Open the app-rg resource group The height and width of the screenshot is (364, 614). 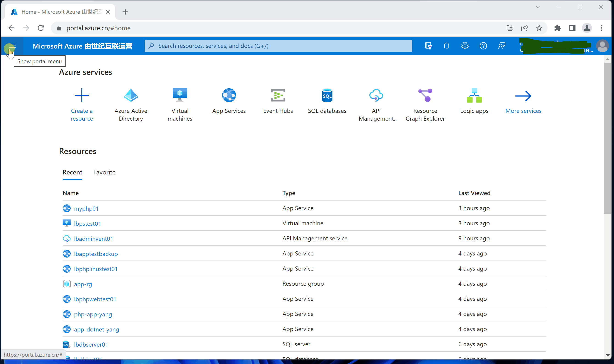coord(83,284)
